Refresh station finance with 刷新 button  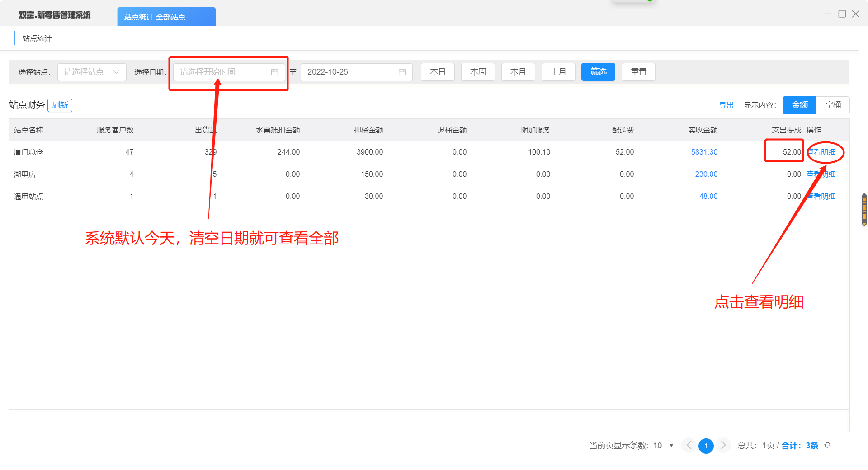[60, 105]
